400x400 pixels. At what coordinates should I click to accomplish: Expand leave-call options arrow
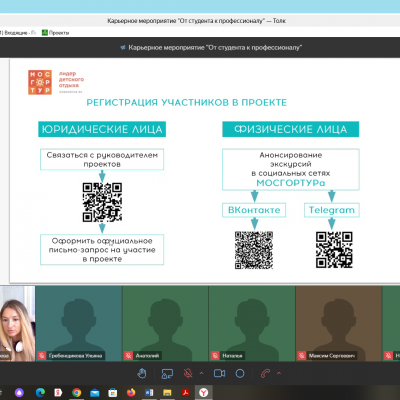coord(279,373)
